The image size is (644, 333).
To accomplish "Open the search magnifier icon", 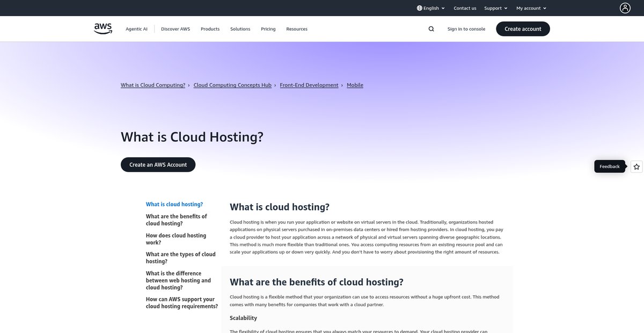I will [x=431, y=29].
